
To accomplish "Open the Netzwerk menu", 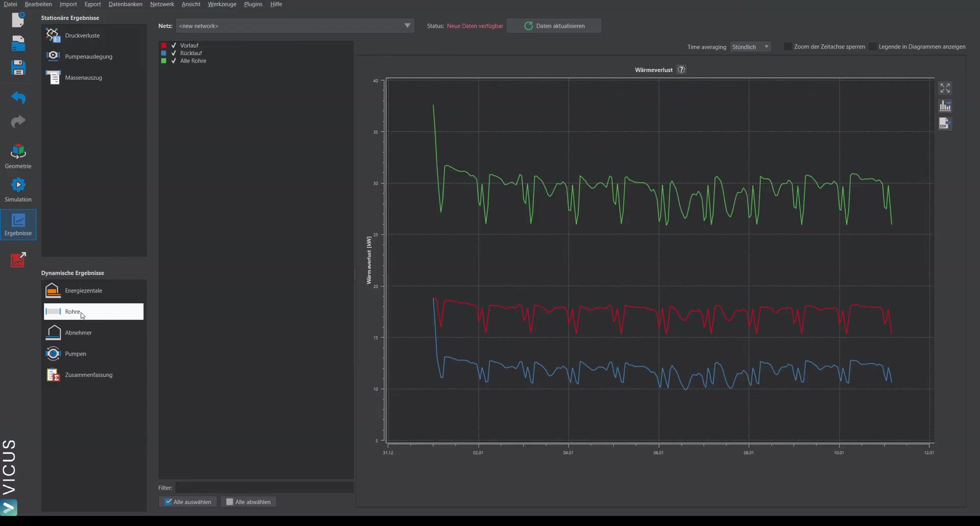I will (x=162, y=4).
